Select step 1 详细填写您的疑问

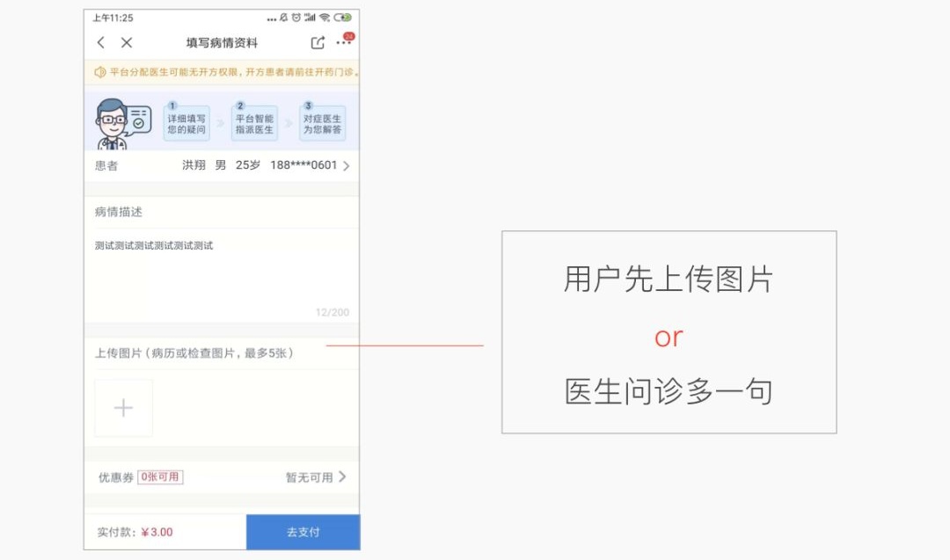(x=186, y=123)
